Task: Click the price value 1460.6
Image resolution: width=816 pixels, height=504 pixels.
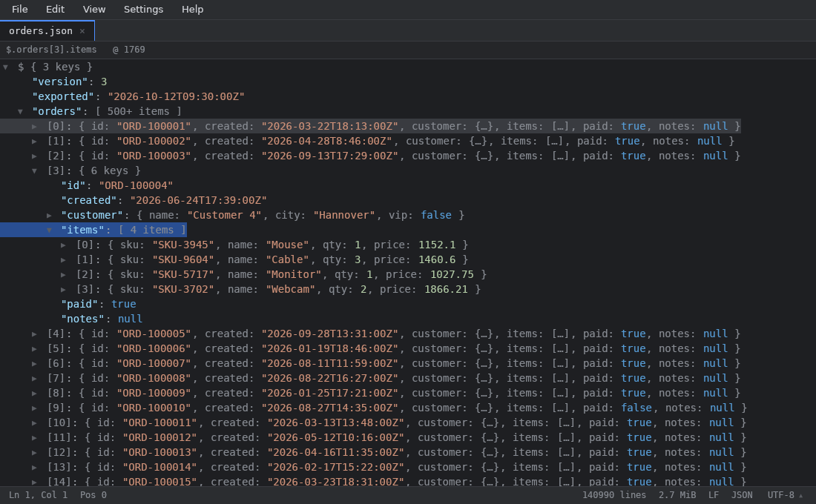Action: coord(437,259)
